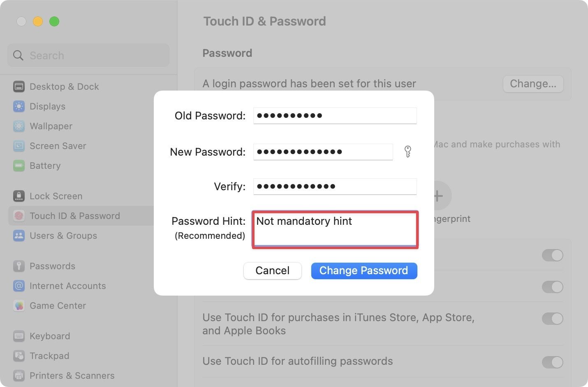The height and width of the screenshot is (387, 588).
Task: Open Battery settings
Action: [45, 166]
